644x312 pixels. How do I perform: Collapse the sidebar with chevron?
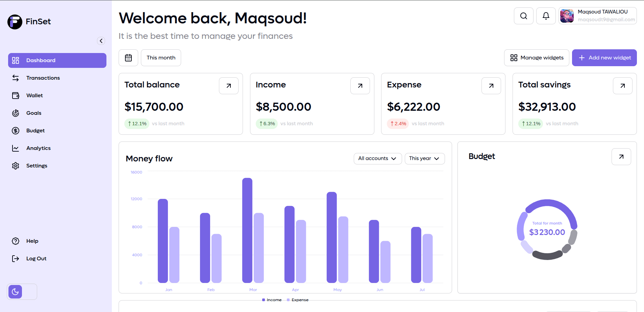point(101,41)
